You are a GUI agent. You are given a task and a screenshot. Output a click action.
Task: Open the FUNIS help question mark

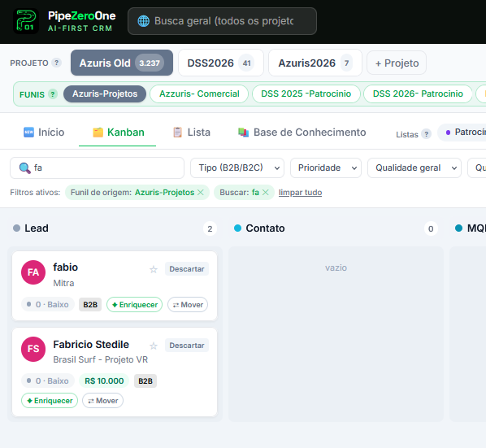(53, 94)
